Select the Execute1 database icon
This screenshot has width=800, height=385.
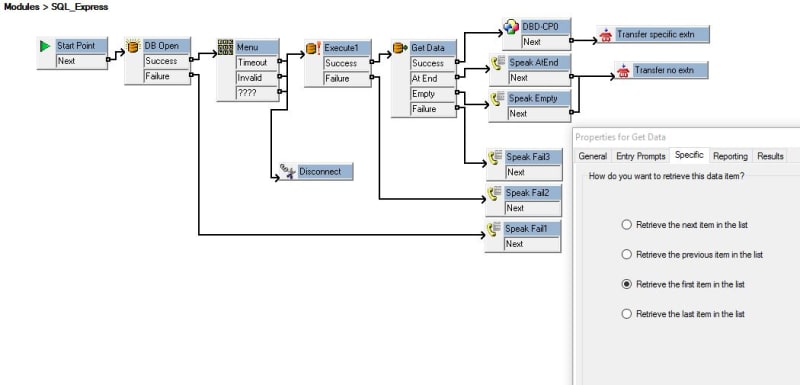pyautogui.click(x=313, y=48)
